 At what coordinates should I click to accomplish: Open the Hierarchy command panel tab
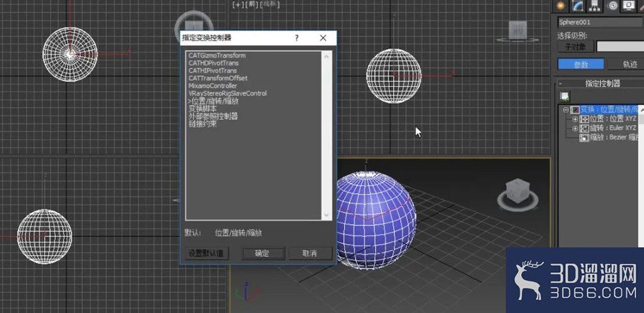pos(594,6)
